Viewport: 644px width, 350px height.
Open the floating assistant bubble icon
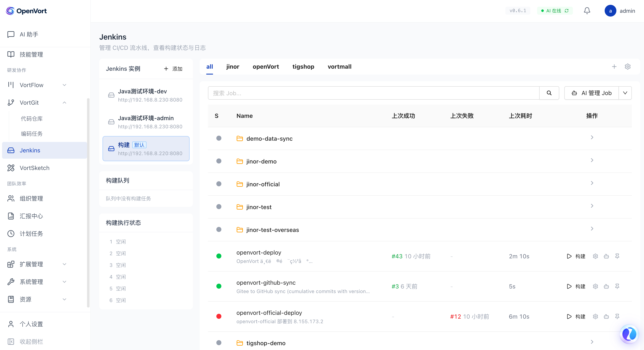pyautogui.click(x=629, y=334)
